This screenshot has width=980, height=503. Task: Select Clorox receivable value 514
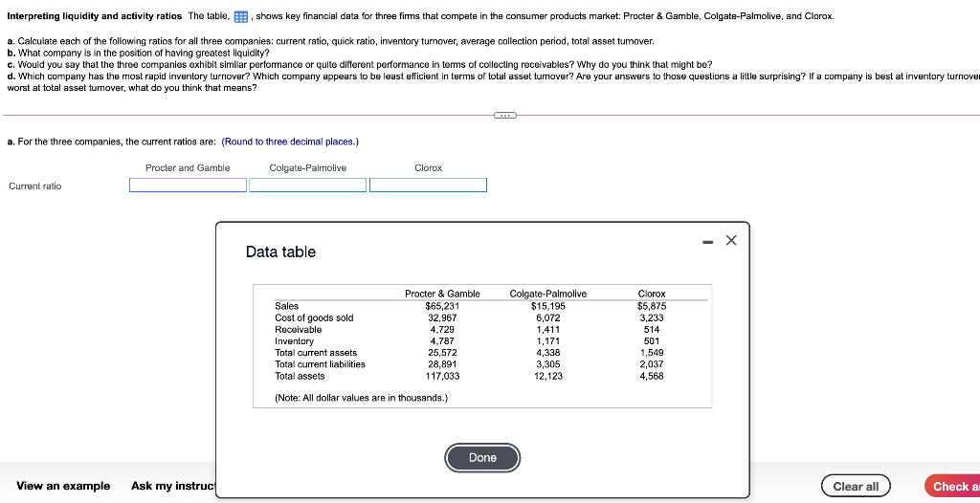(652, 329)
